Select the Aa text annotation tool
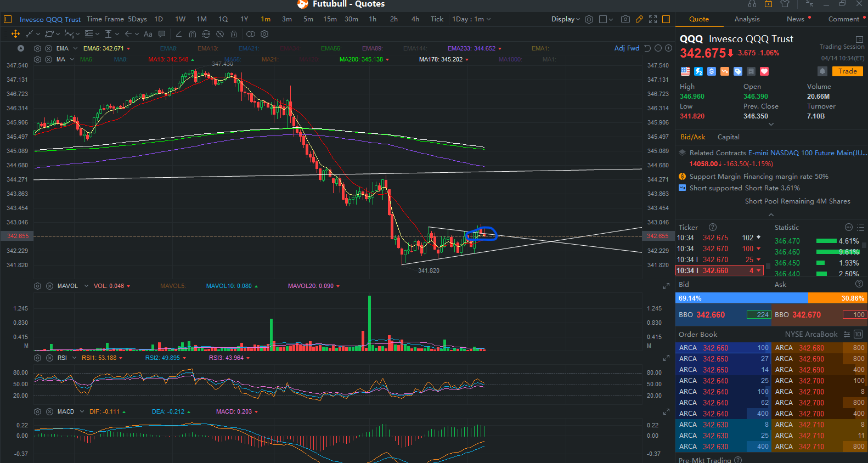Screen dimensions: 868x463 (148, 34)
